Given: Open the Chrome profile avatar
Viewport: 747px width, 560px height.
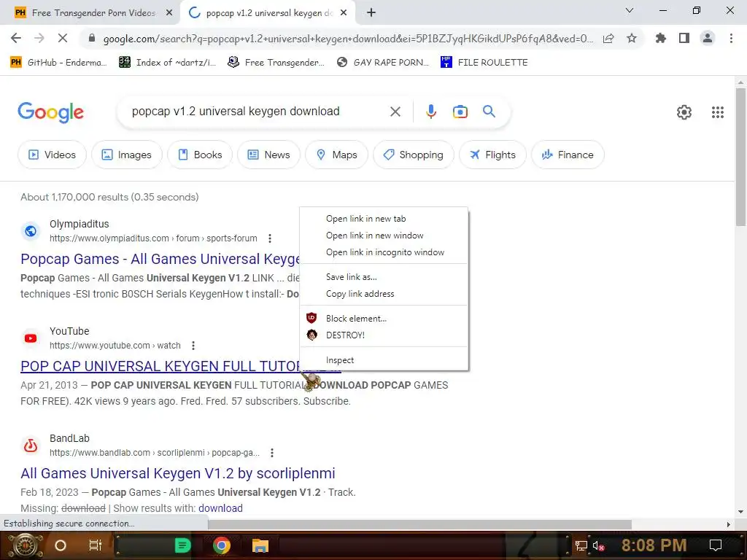Looking at the screenshot, I should 708,38.
